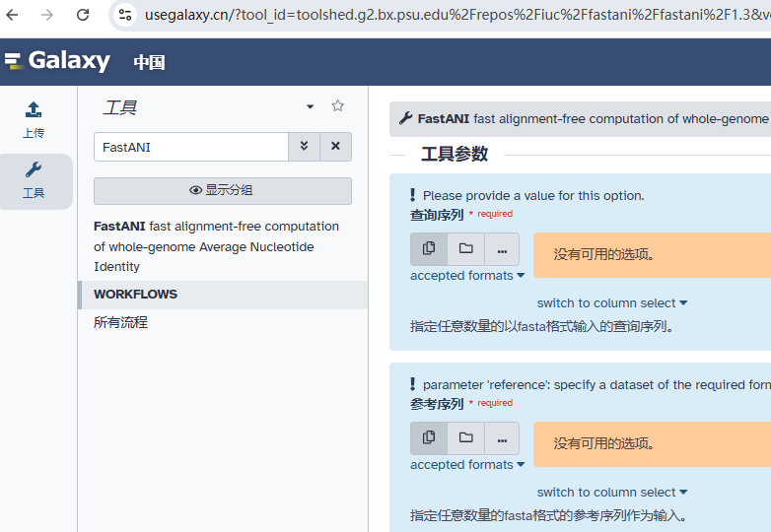The height and width of the screenshot is (532, 771).
Task: Choose dataset collection folder icon for 查询序列
Action: click(x=465, y=248)
